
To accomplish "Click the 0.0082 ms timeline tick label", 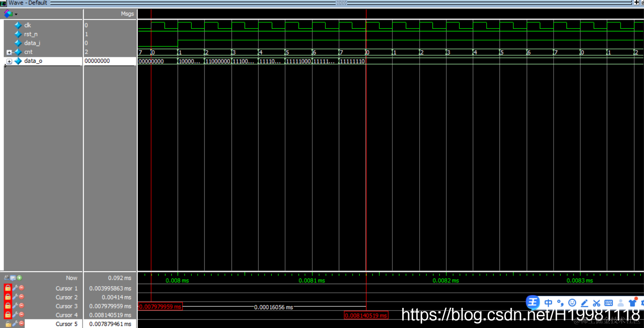I will (446, 281).
